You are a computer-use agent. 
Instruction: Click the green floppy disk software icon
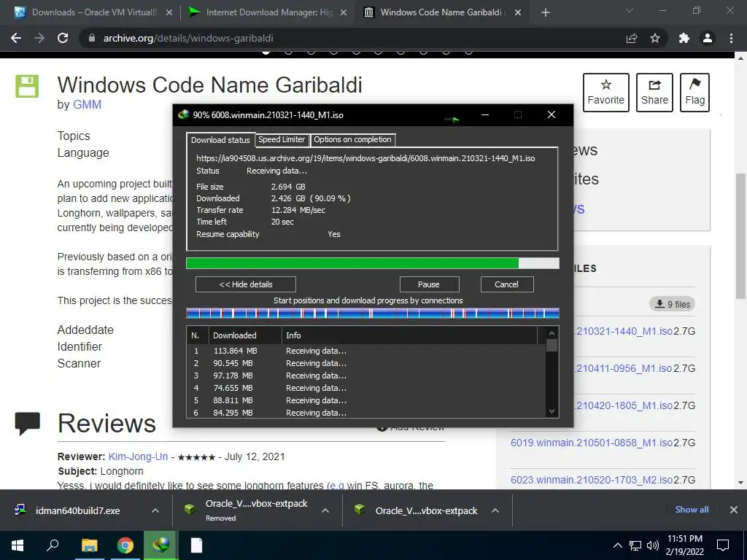(27, 86)
